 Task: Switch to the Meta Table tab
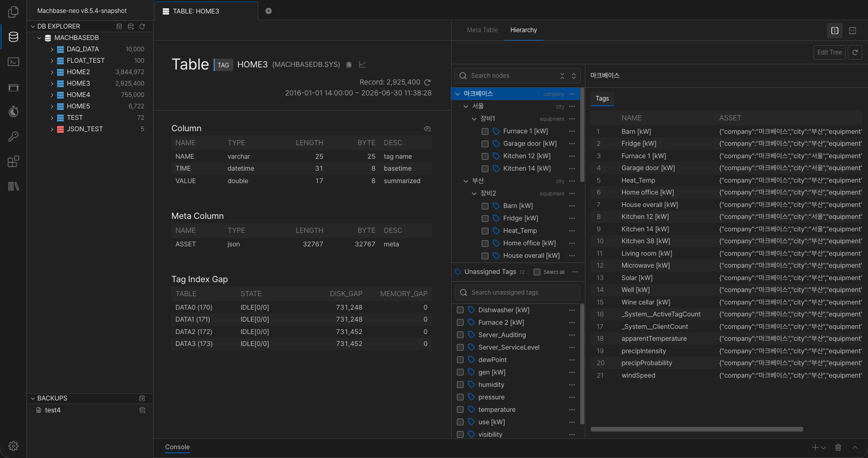[482, 30]
